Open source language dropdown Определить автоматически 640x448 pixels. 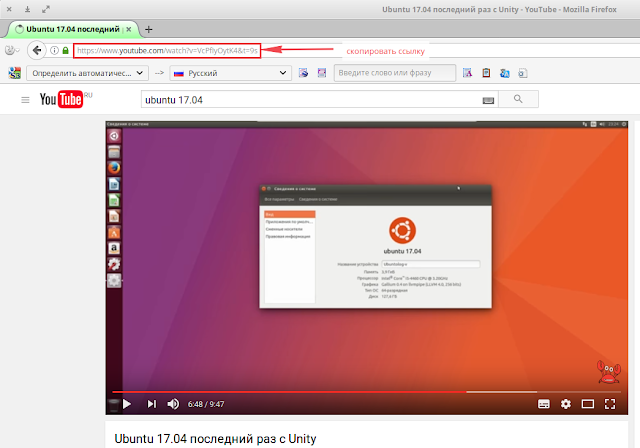click(87, 73)
